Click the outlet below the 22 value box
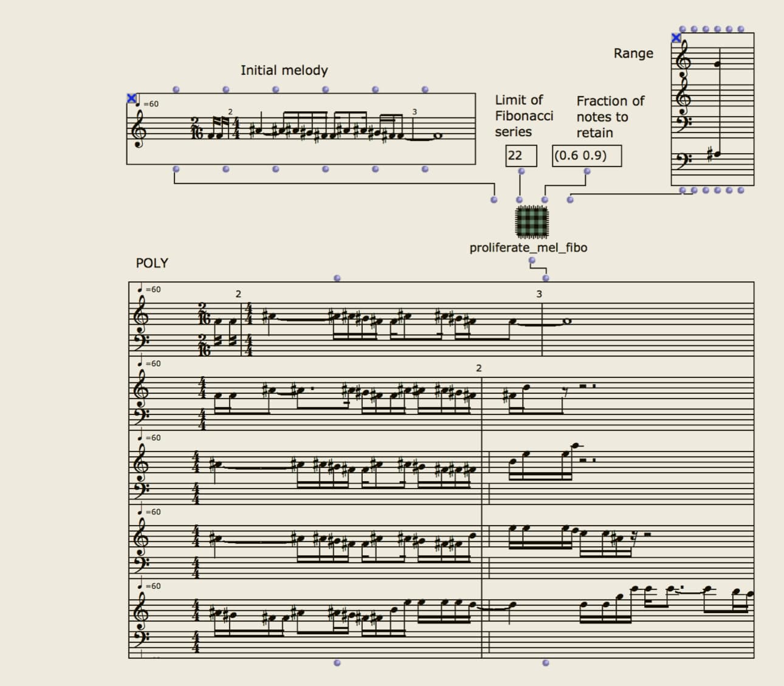 coord(521,171)
